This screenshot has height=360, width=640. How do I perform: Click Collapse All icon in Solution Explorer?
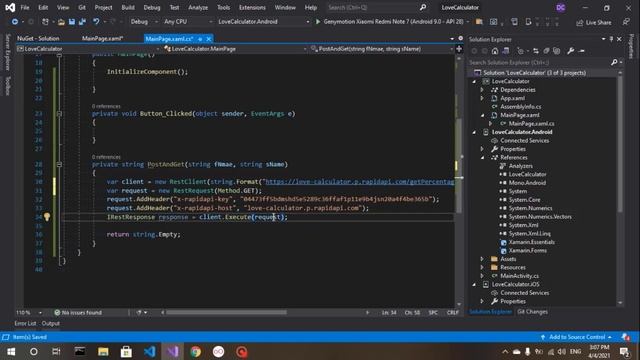(x=546, y=51)
